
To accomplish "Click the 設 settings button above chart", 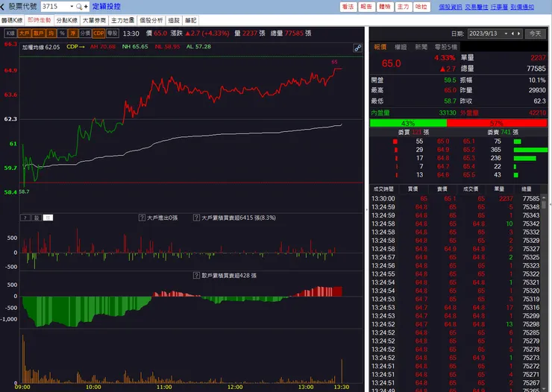I will click(37, 218).
